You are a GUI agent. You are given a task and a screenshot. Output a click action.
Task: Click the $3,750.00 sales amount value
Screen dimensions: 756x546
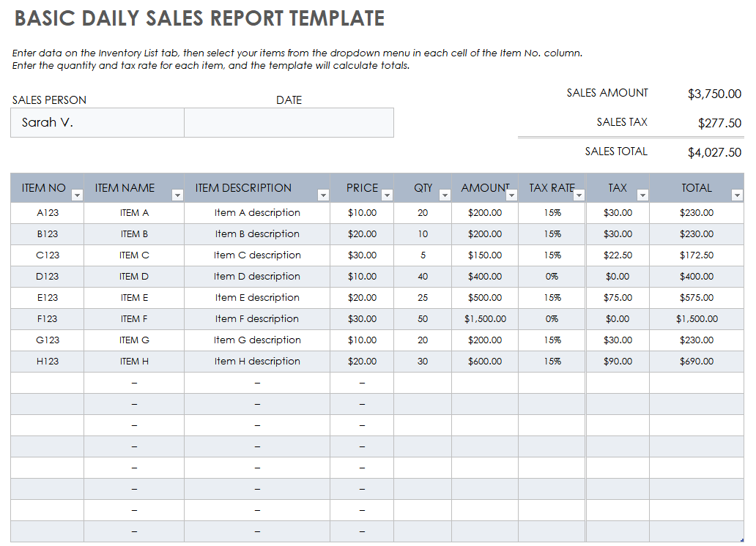click(714, 94)
